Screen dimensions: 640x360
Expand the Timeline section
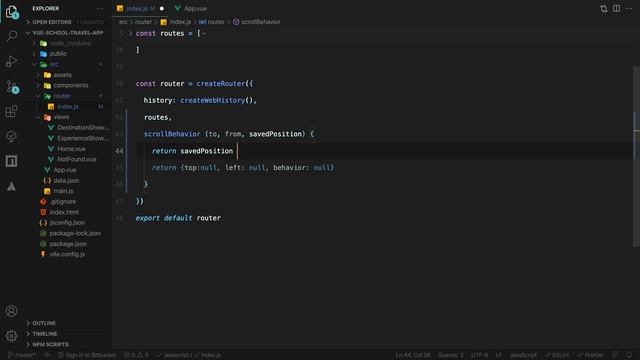(44, 334)
